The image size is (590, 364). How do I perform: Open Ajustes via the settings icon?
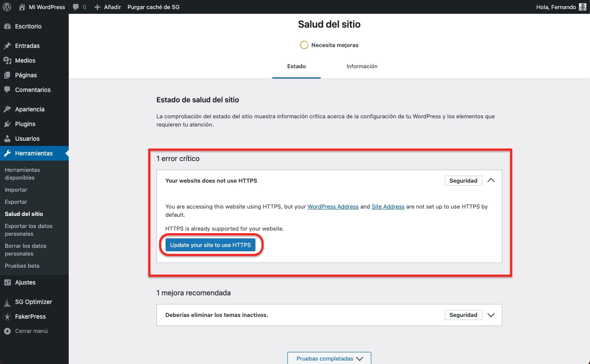point(7,282)
